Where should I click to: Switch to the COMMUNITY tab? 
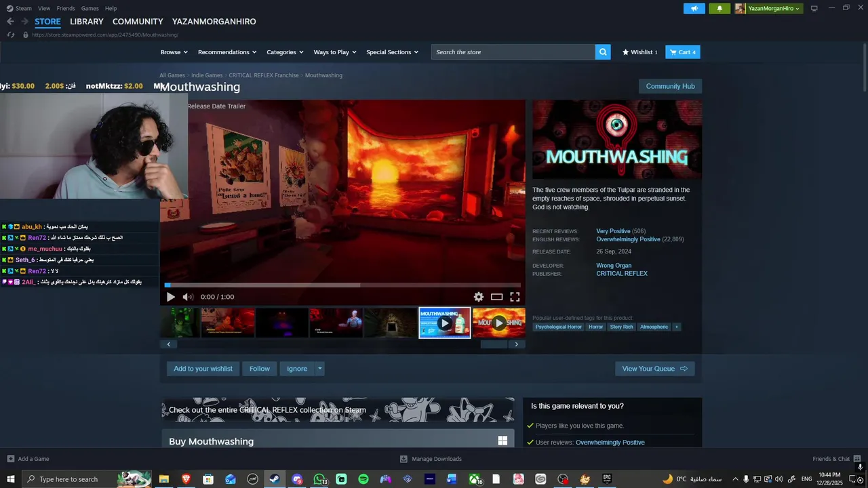[138, 22]
